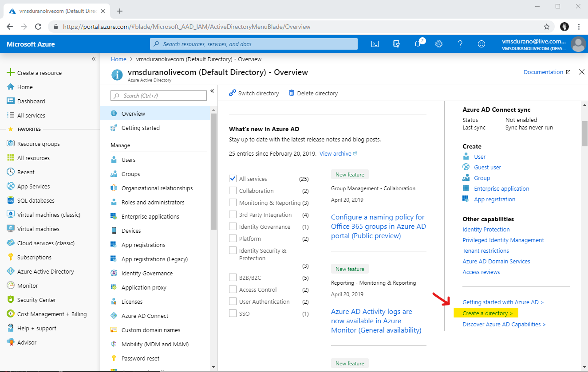The width and height of the screenshot is (588, 372).
Task: Click the main blade vertical scrollbar thumb
Action: pos(584,133)
